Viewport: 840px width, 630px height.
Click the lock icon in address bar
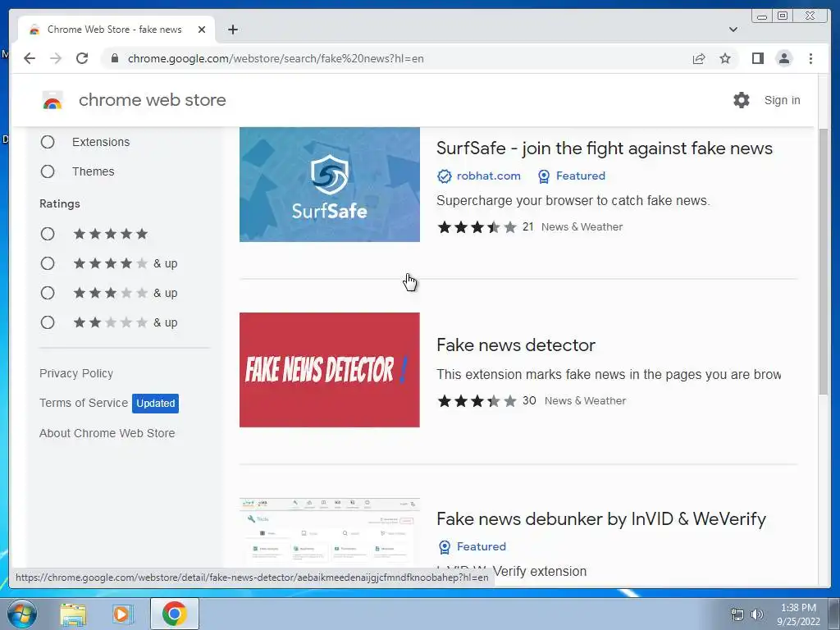click(x=114, y=58)
